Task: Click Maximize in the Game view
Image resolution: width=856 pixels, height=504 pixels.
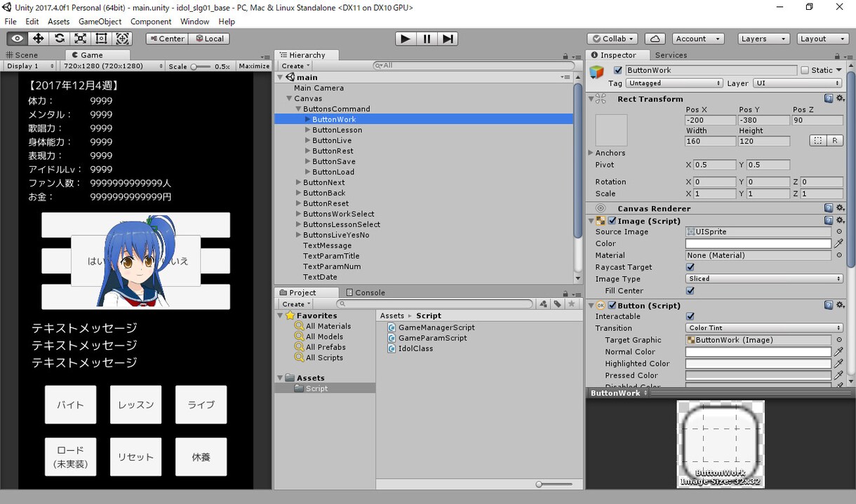Action: point(254,66)
